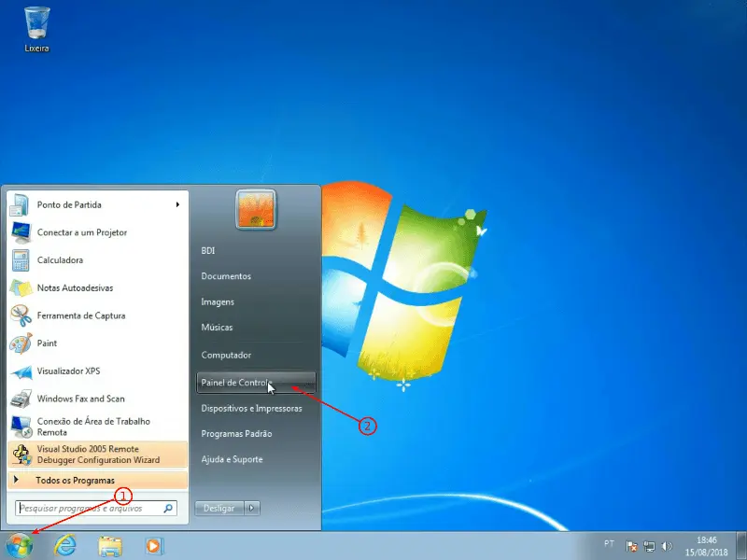Open Computador from the Start menu
747x560 pixels.
coord(226,356)
